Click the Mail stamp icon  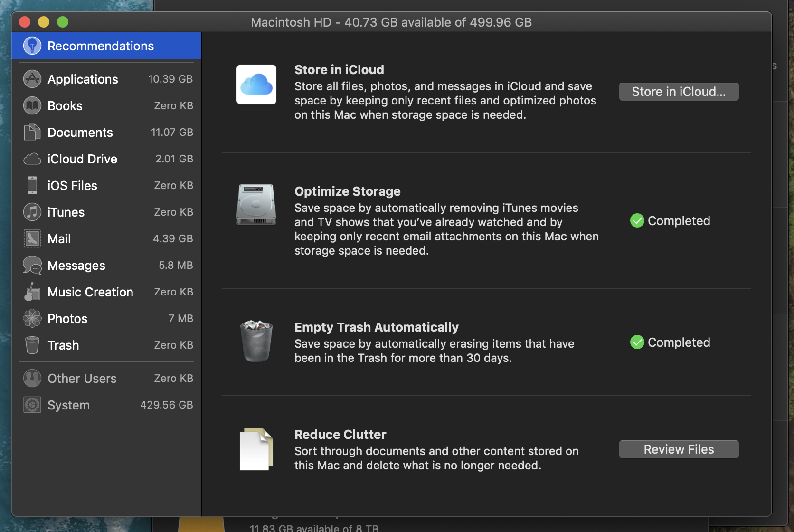(x=32, y=239)
